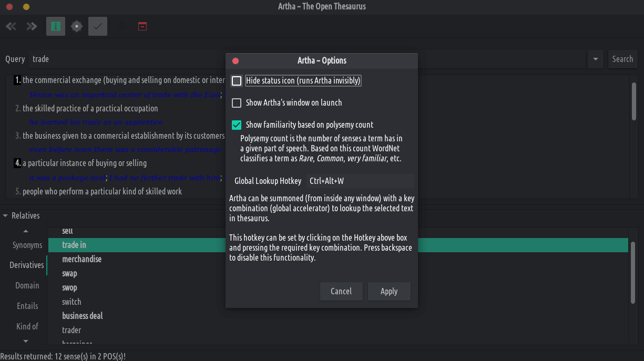Image resolution: width=644 pixels, height=361 pixels.
Task: Click the down arrow below Kind of tab
Action: (26, 341)
